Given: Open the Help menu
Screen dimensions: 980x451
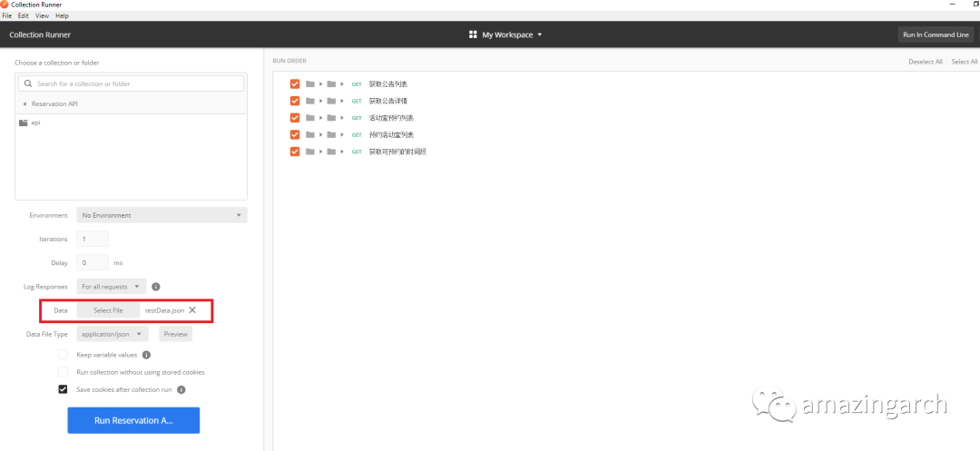Looking at the screenshot, I should click(62, 15).
